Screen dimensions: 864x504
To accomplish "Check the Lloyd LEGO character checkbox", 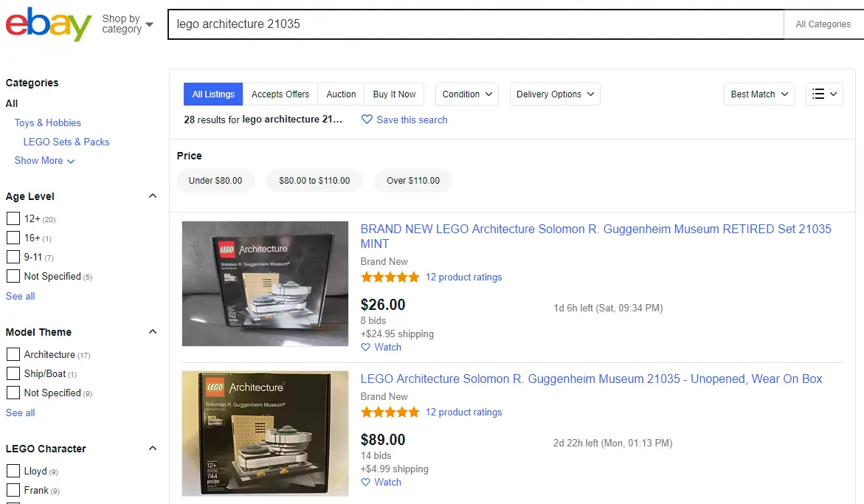I will [13, 471].
